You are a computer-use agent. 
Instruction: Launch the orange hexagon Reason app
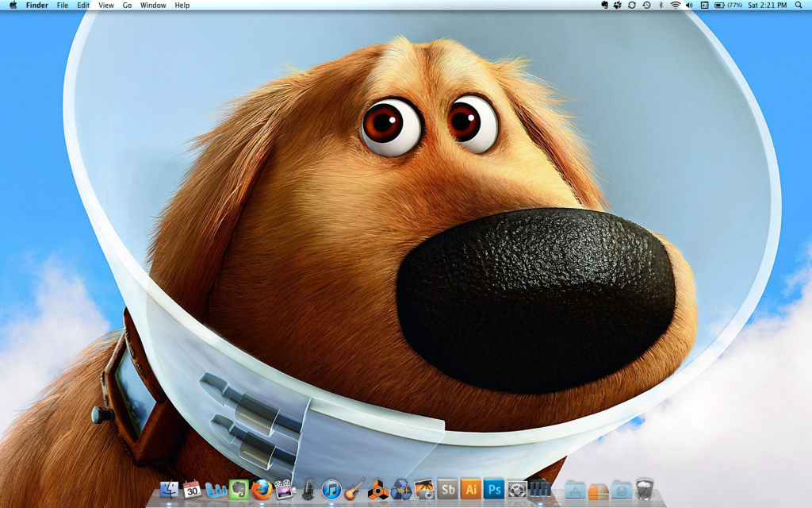(x=378, y=489)
